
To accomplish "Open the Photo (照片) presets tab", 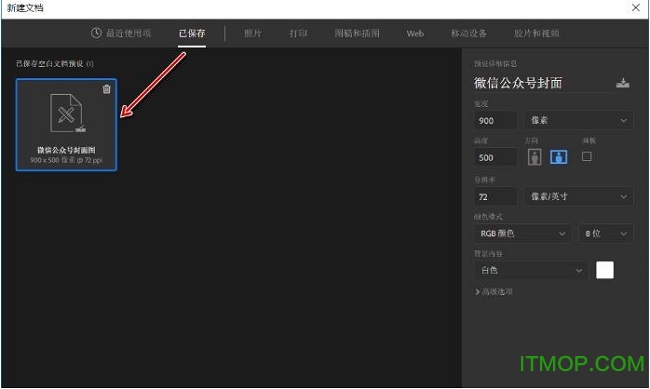I will click(x=252, y=33).
